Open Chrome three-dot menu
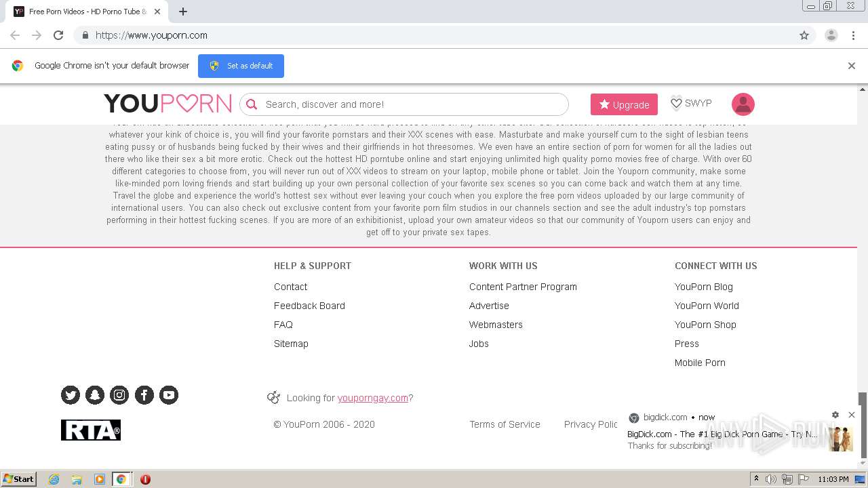This screenshot has height=488, width=868. tap(854, 35)
